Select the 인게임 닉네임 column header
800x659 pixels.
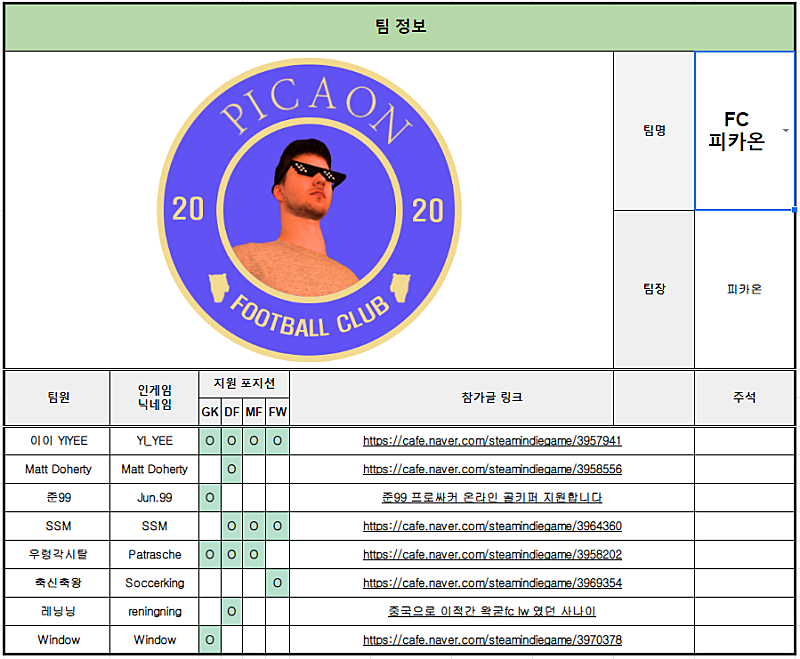[x=155, y=398]
